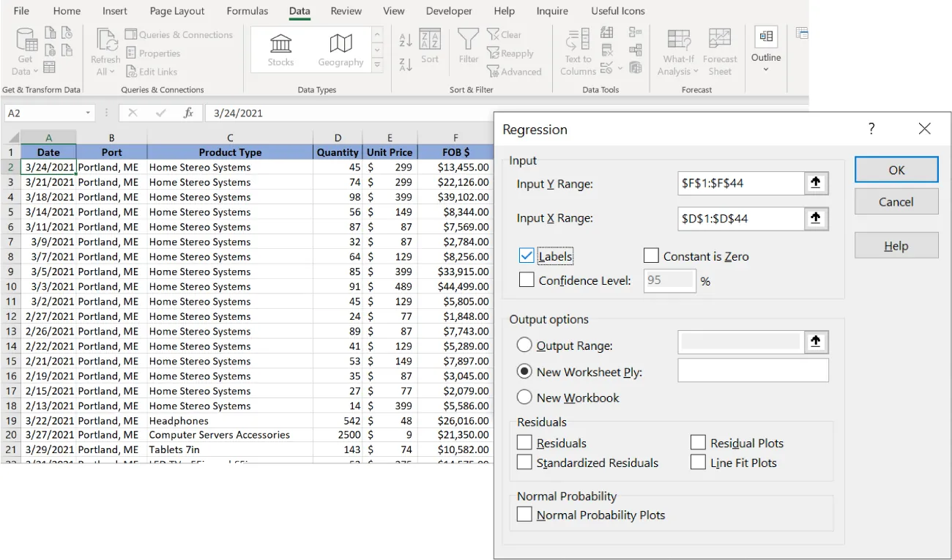
Task: Select the Stocks data type
Action: [280, 48]
